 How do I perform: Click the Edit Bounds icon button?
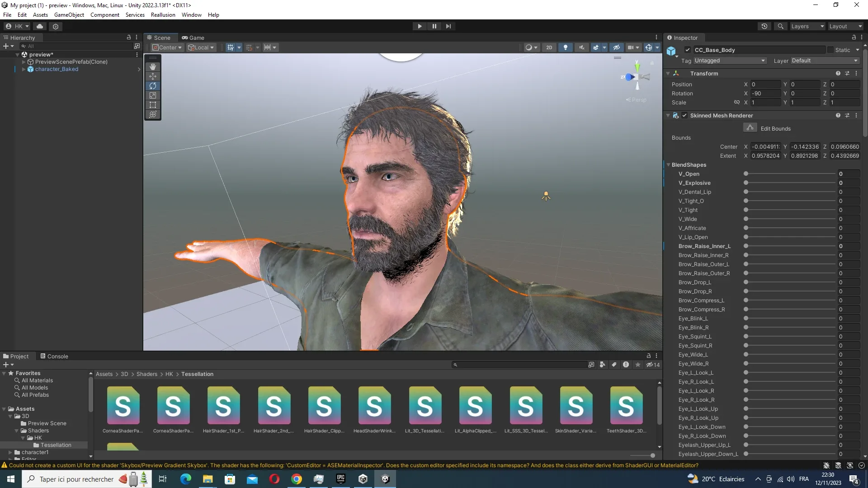tap(750, 128)
